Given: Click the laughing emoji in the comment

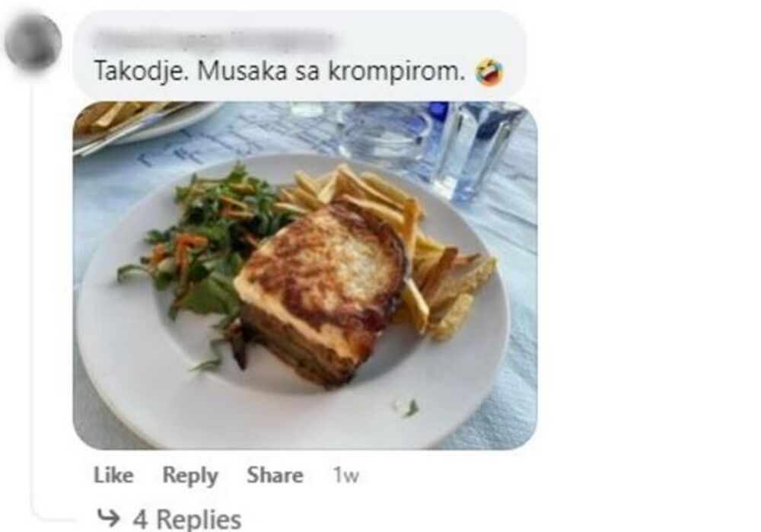Looking at the screenshot, I should (x=489, y=72).
